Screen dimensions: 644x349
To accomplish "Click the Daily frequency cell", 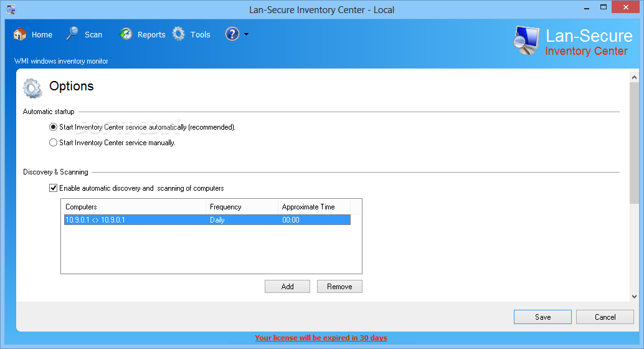I will (x=217, y=220).
